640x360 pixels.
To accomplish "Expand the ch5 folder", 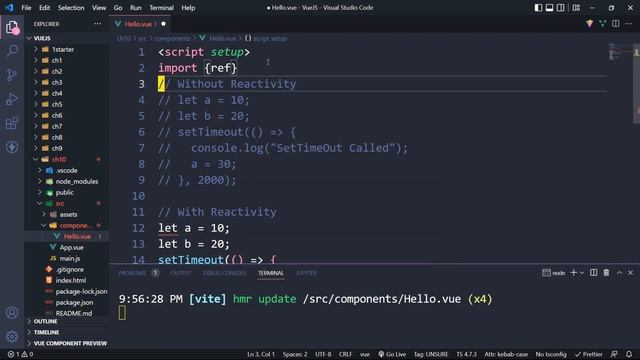I will [57, 104].
